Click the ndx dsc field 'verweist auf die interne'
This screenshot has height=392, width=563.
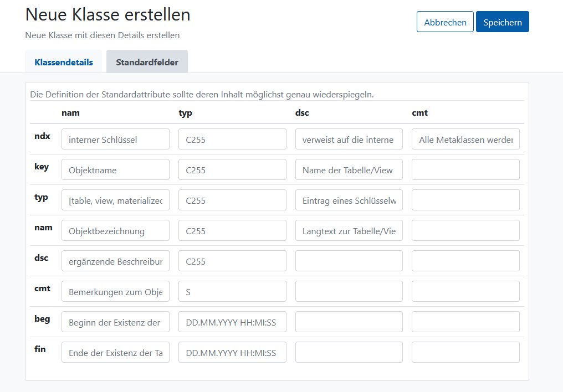coord(349,139)
